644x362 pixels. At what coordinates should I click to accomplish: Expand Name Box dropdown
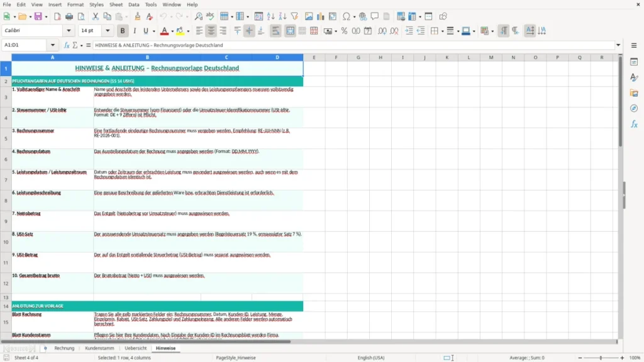click(x=53, y=45)
